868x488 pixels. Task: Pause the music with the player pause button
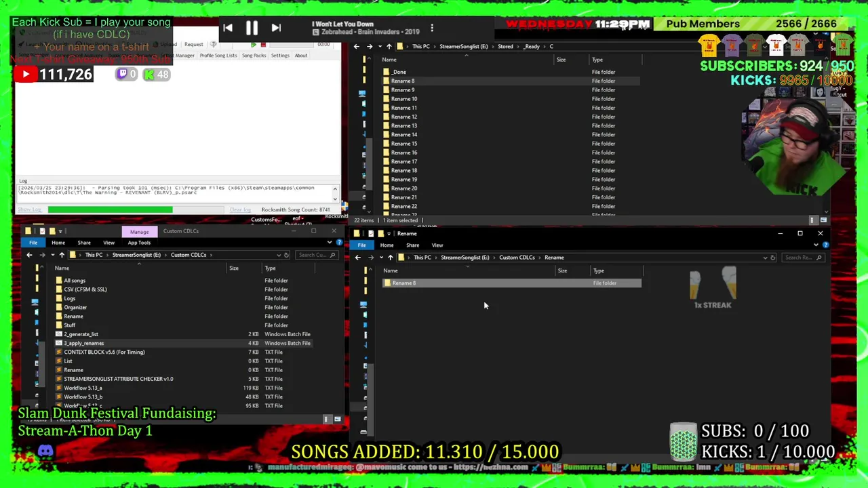252,28
